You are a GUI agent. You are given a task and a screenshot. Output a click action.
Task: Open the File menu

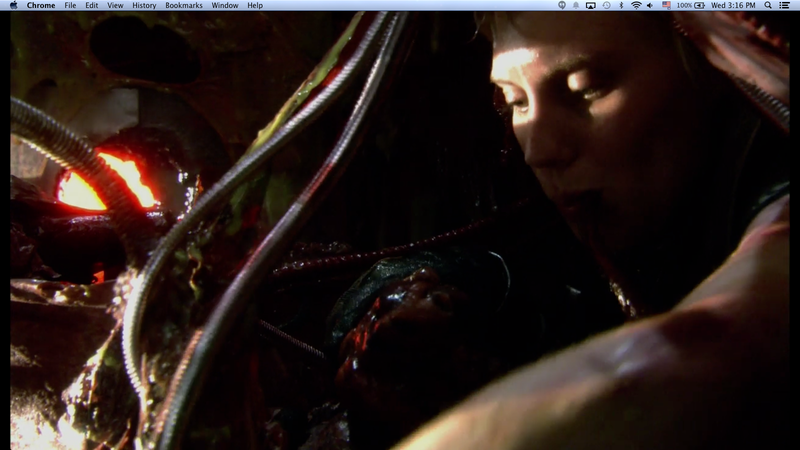click(x=70, y=5)
